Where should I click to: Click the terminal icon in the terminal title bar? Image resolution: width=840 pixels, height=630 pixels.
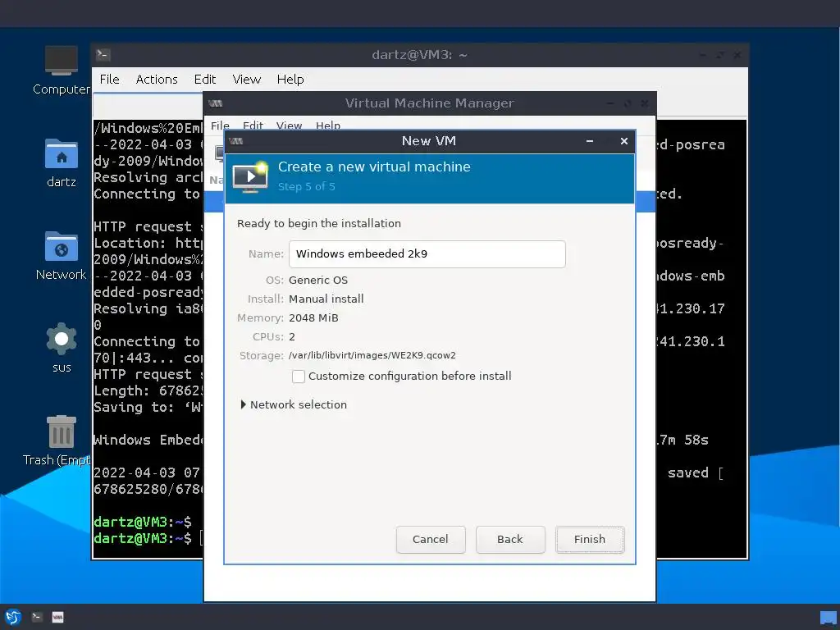click(103, 55)
